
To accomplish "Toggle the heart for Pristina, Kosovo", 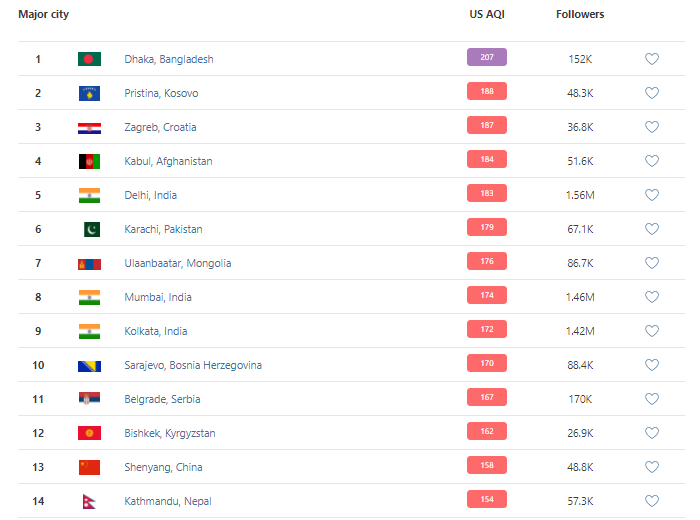I will [x=652, y=93].
